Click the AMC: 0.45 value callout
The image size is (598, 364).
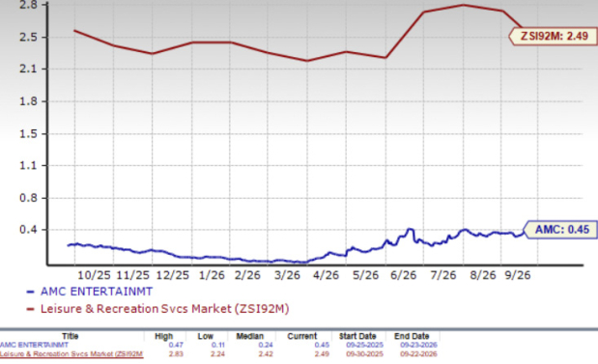coord(560,230)
